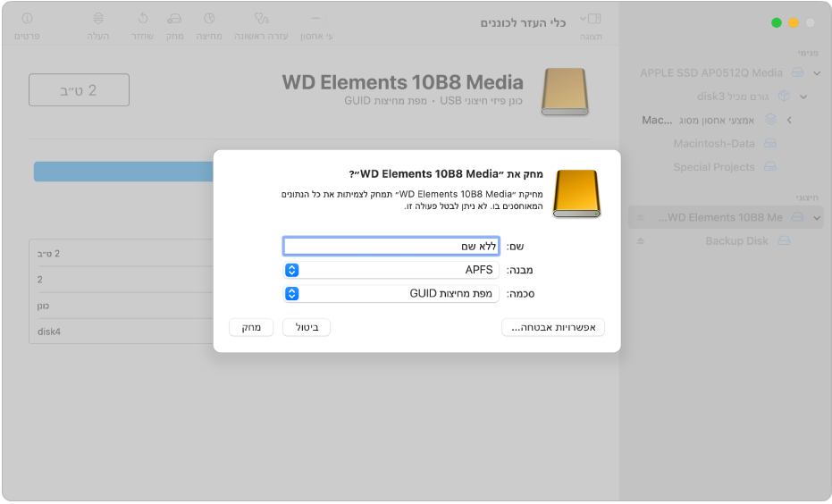Screen dimensions: 832x504
Task: Click the כונן cell in info table
Action: (x=43, y=307)
